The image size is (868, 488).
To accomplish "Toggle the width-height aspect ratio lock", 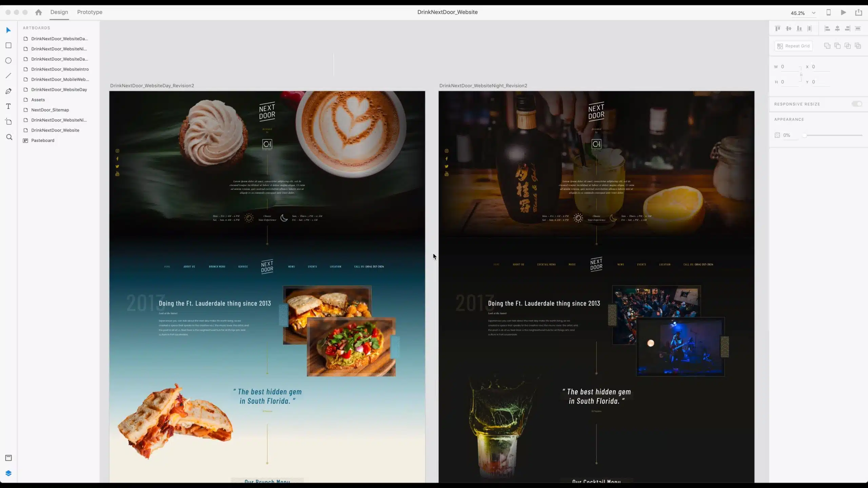I will (801, 74).
